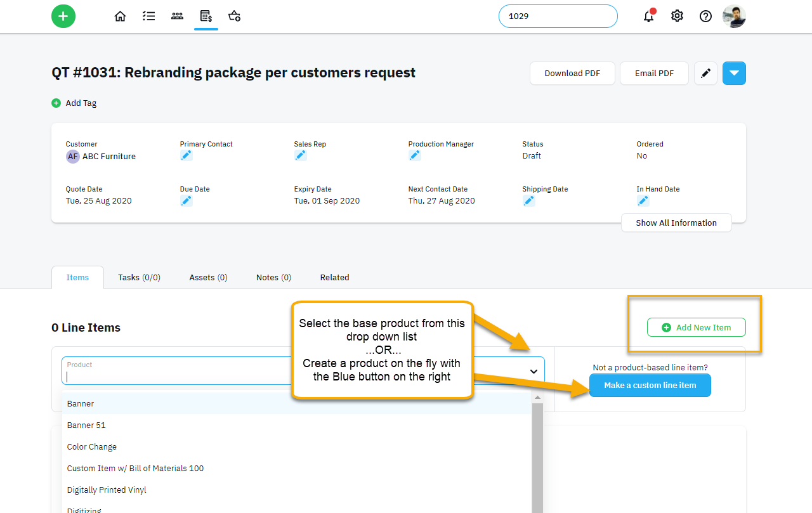Image resolution: width=812 pixels, height=513 pixels.
Task: Select the list view navigation icon
Action: 148,16
